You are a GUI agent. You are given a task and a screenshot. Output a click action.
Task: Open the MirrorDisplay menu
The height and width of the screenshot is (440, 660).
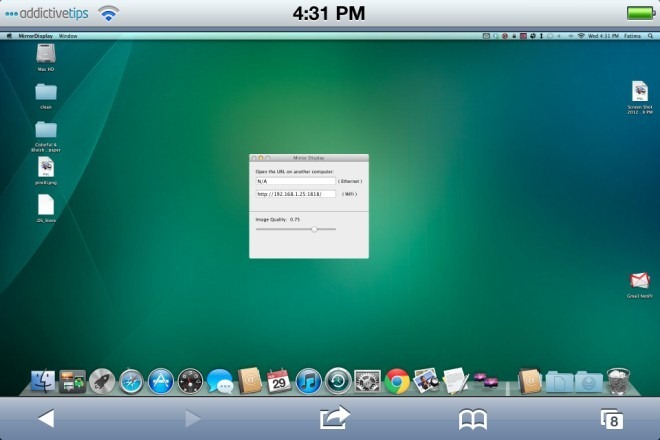pyautogui.click(x=36, y=36)
